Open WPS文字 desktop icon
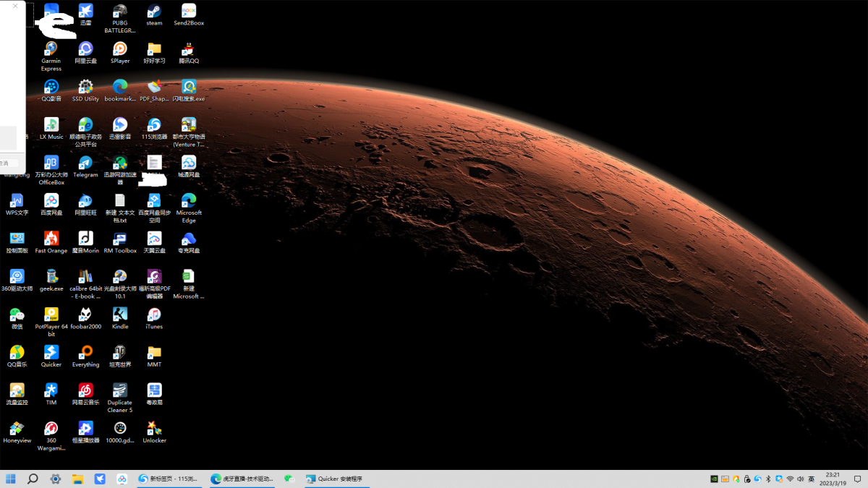Screen dimensions: 868x488 tap(17, 205)
